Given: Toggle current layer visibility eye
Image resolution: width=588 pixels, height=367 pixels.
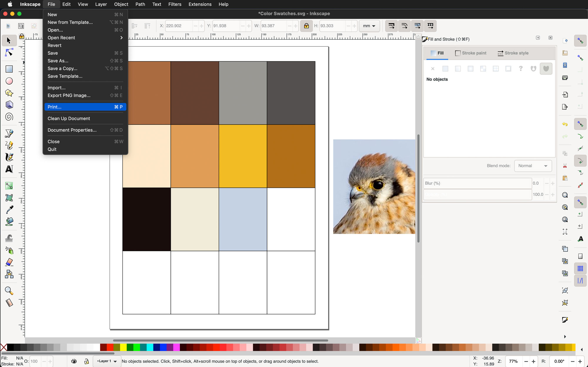Looking at the screenshot, I should tap(74, 361).
